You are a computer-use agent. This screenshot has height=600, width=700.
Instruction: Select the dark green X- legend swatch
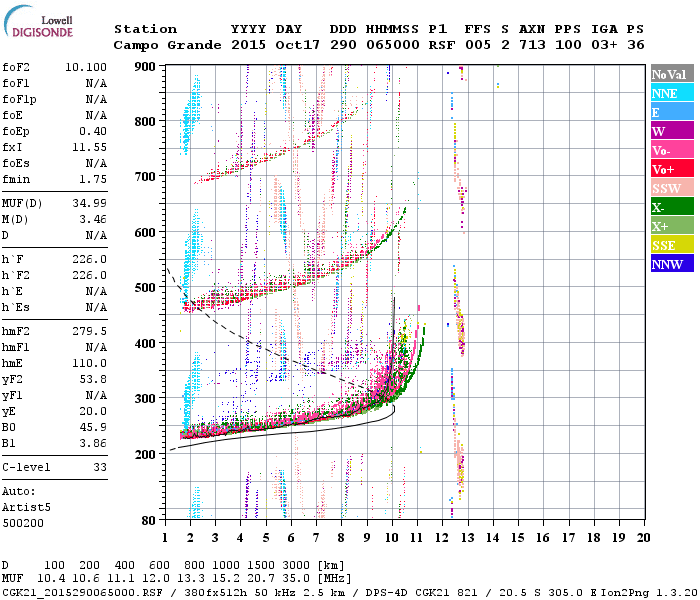(x=672, y=207)
